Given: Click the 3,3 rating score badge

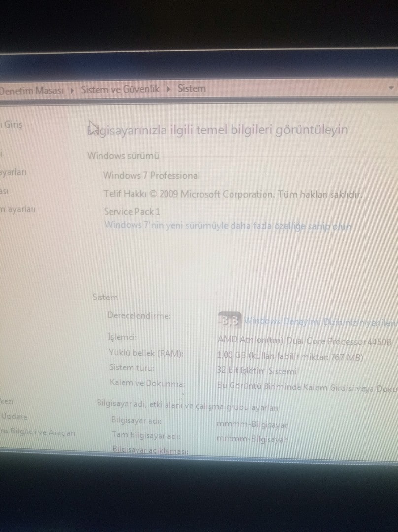Looking at the screenshot, I should point(230,320).
